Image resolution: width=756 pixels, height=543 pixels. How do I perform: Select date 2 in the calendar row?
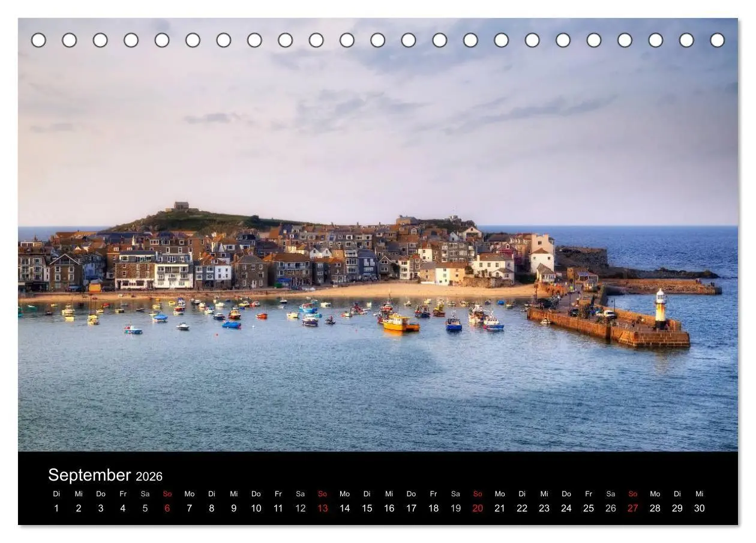pos(79,508)
